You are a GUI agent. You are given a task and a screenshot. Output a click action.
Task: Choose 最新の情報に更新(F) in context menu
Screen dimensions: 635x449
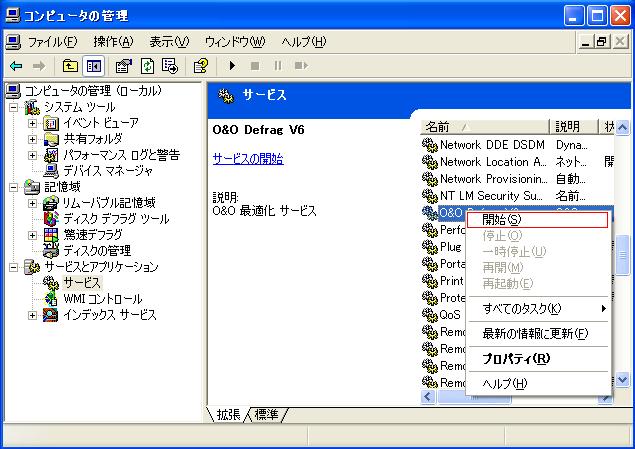(539, 334)
